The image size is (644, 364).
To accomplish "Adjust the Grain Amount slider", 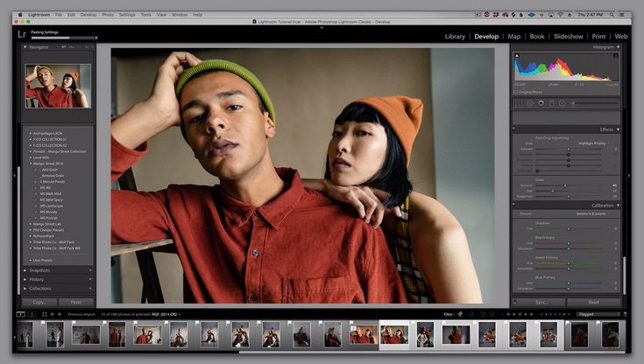I will (x=565, y=185).
